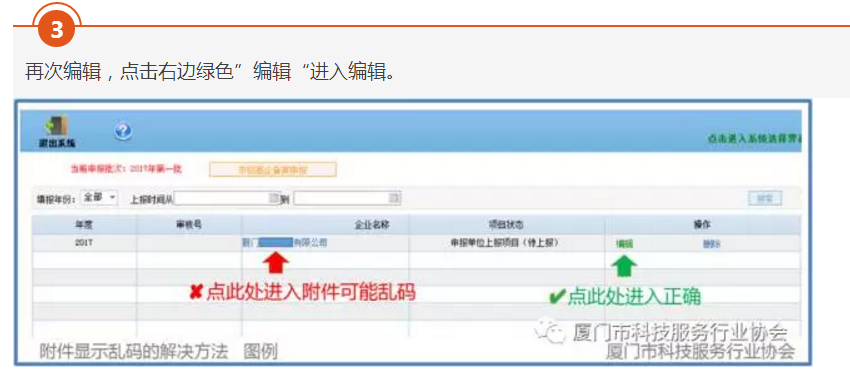Open calendar picker for end report date

pos(394,198)
